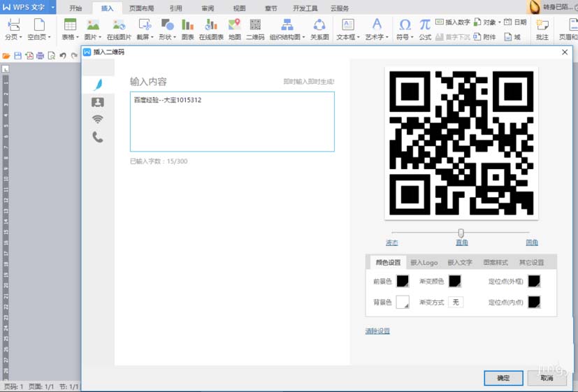Viewport: 578px width, 392px height.
Task: Select the phone number QR type icon
Action: click(x=98, y=137)
